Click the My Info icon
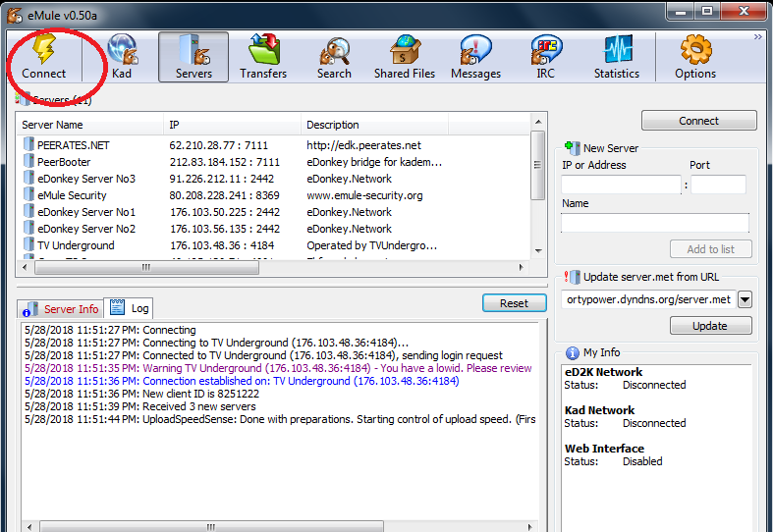 click(573, 353)
